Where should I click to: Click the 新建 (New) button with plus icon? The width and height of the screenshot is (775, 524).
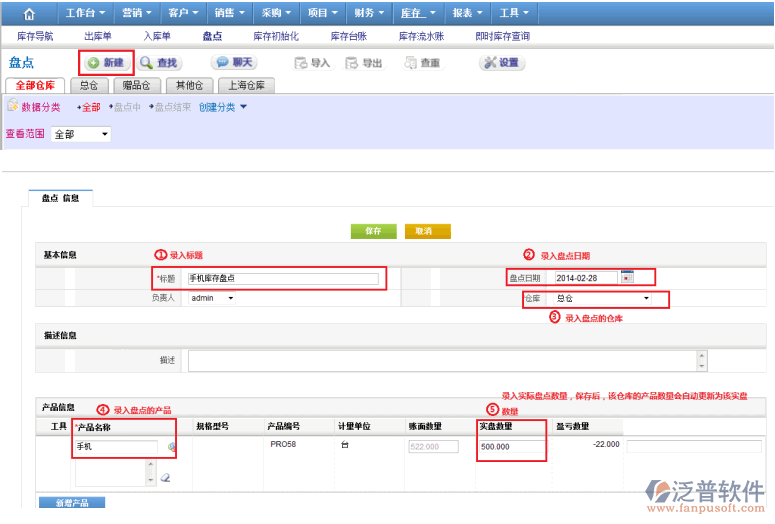click(105, 62)
